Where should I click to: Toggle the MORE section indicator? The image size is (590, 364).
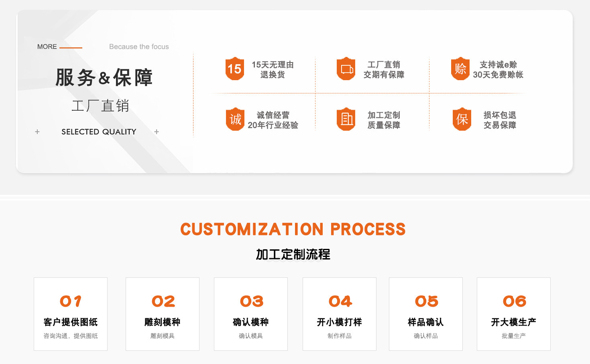click(47, 47)
